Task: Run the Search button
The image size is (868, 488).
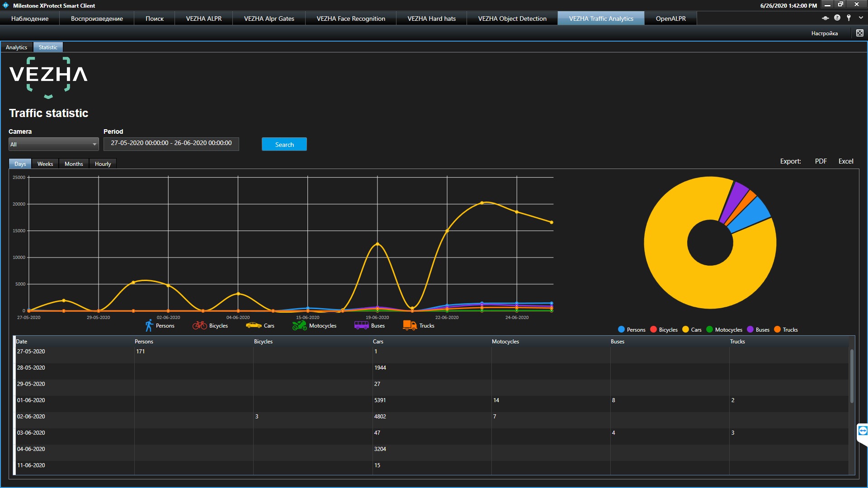Action: click(x=284, y=144)
